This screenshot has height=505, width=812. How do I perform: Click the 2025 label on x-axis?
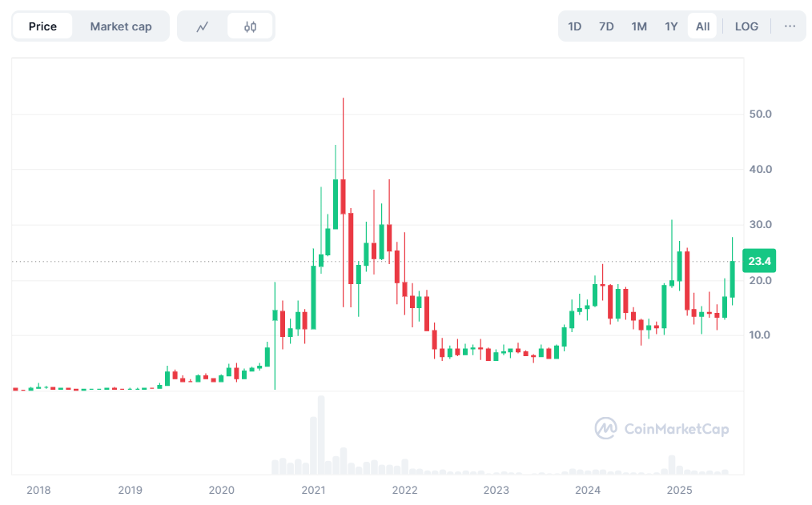pos(680,490)
